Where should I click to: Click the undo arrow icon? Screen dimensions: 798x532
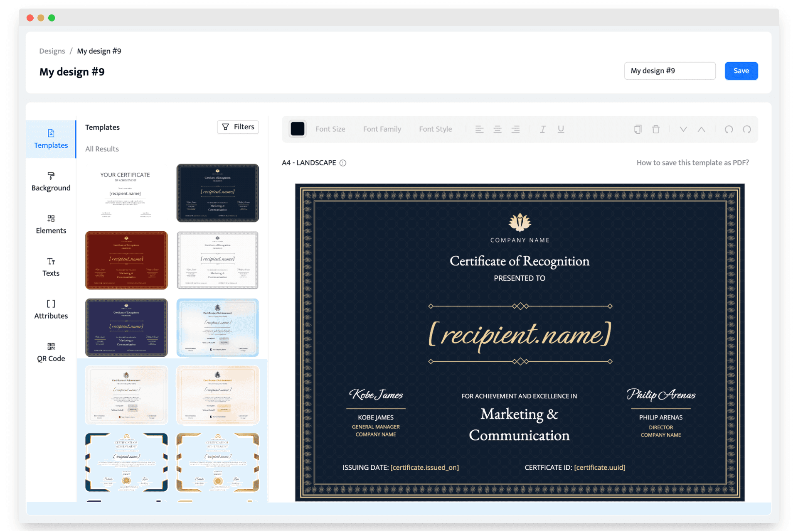pos(729,129)
